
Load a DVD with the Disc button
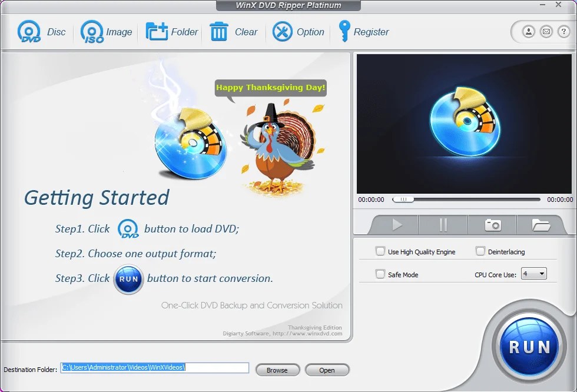pyautogui.click(x=41, y=32)
